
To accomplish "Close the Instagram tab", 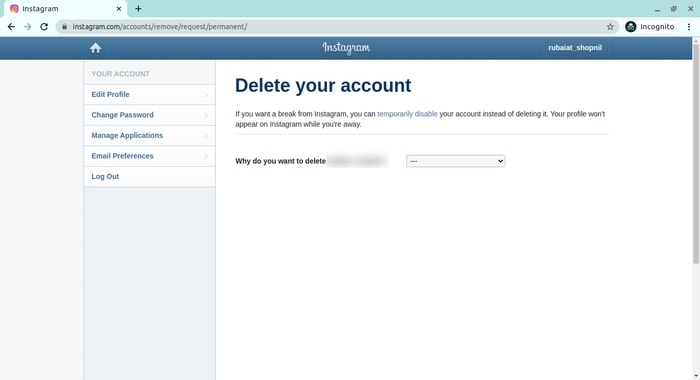I will 119,8.
